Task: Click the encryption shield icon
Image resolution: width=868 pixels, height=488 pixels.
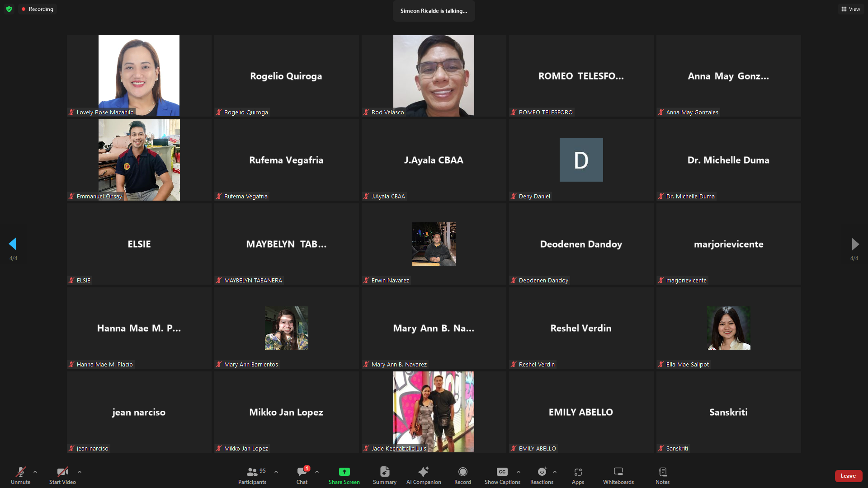Action: pos(9,9)
